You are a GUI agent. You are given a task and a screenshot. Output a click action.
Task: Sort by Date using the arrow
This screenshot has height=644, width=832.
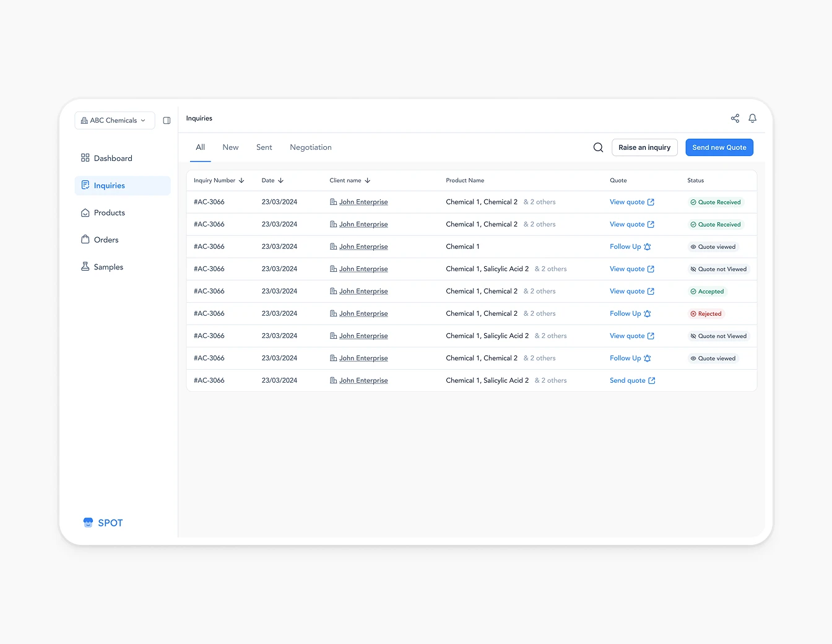282,180
